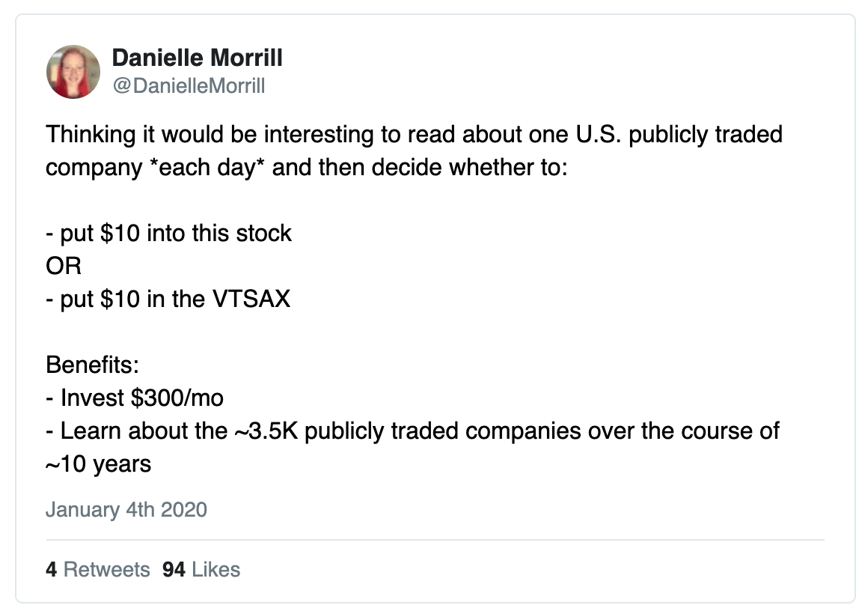Open the @DanielleMorrill handle link
Image resolution: width=868 pixels, height=614 pixels.
click(189, 86)
